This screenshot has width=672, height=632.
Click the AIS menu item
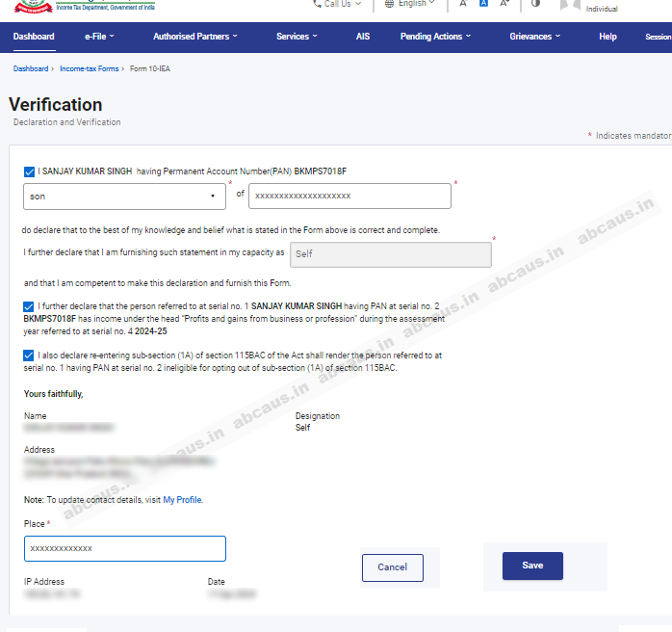pyautogui.click(x=362, y=37)
